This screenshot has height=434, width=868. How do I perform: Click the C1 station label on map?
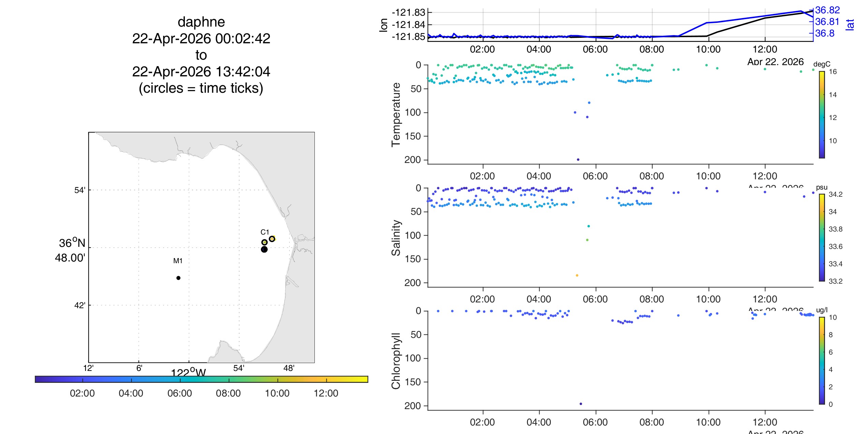pos(265,232)
